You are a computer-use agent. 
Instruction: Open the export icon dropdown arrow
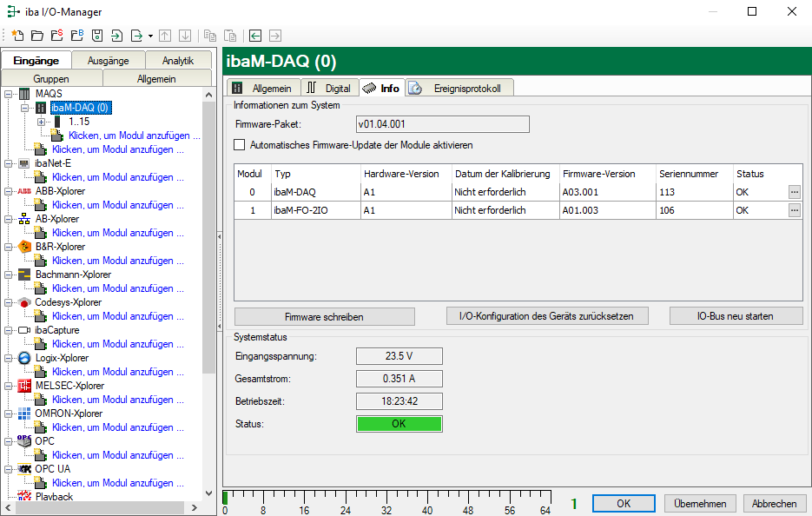pos(150,36)
